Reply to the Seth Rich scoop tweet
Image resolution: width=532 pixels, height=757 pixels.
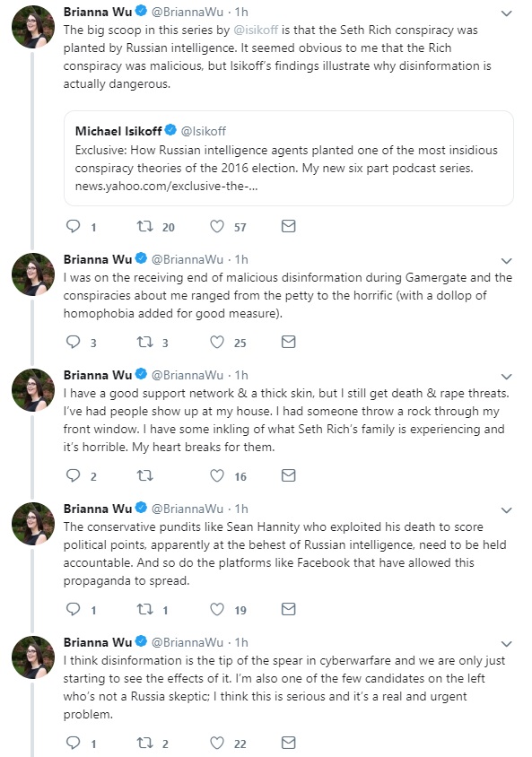point(73,226)
